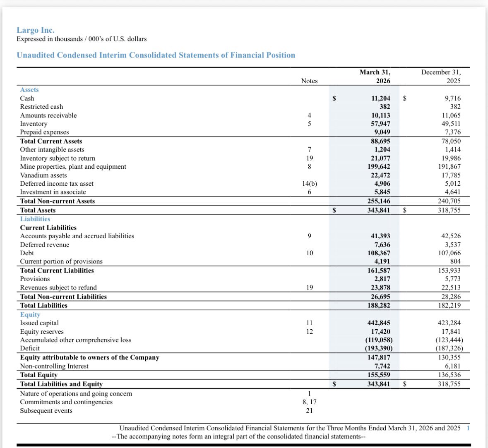Select Cash value 11,204
The image size is (488, 448).
(381, 98)
